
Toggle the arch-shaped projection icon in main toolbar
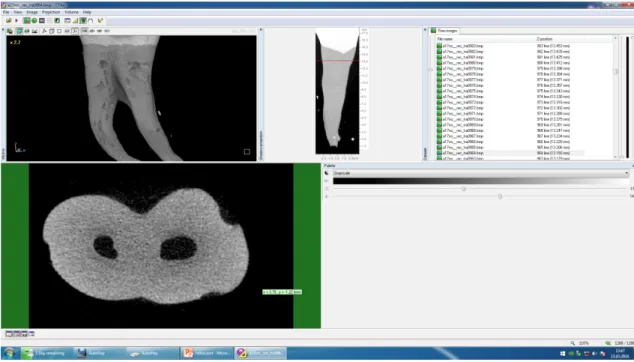pos(91,21)
